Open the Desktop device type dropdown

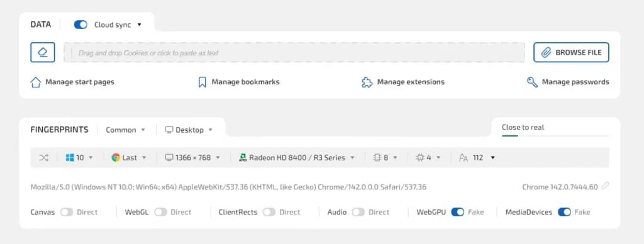pos(189,130)
